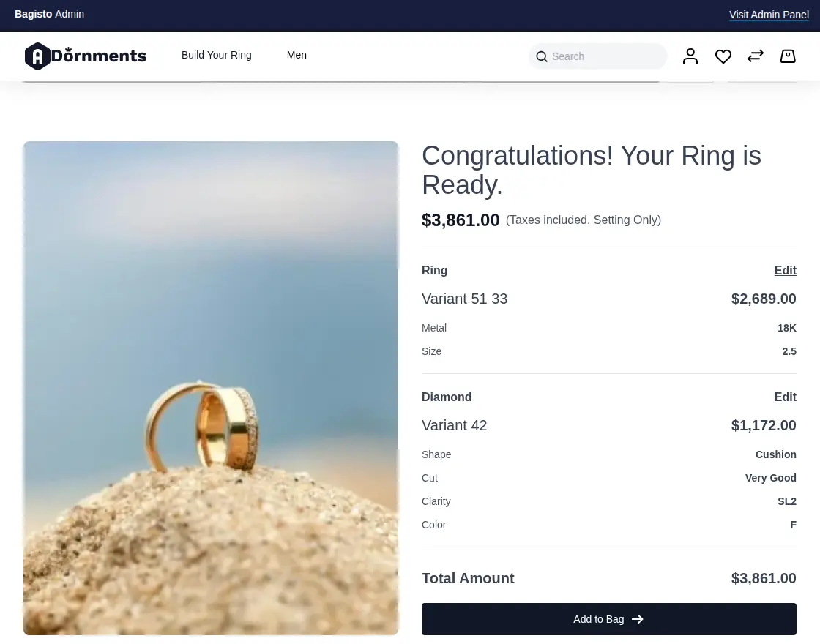Edit the Ring selection
The image size is (820, 644).
[785, 271]
